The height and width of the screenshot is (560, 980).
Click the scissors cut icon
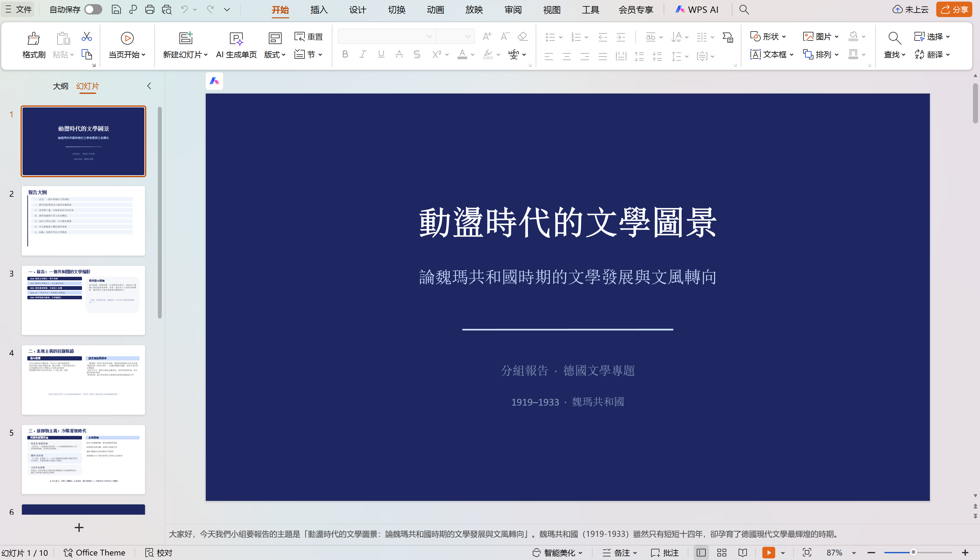(x=87, y=37)
